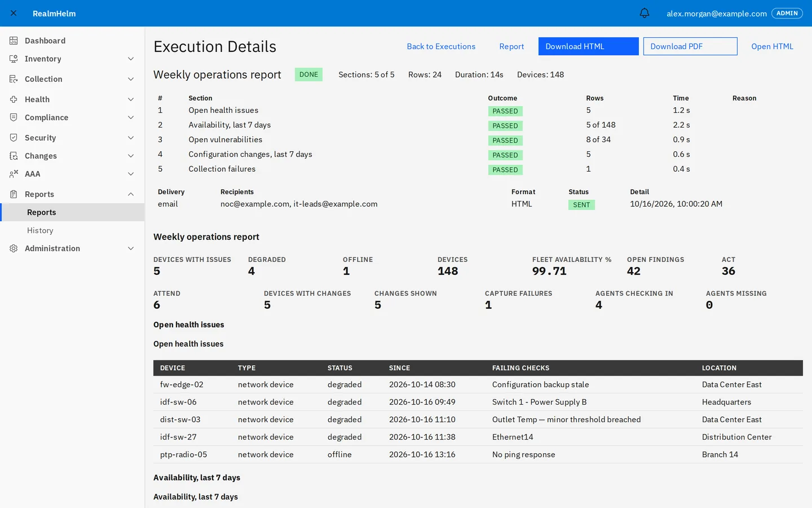Expand the Health menu chevron

click(x=131, y=99)
